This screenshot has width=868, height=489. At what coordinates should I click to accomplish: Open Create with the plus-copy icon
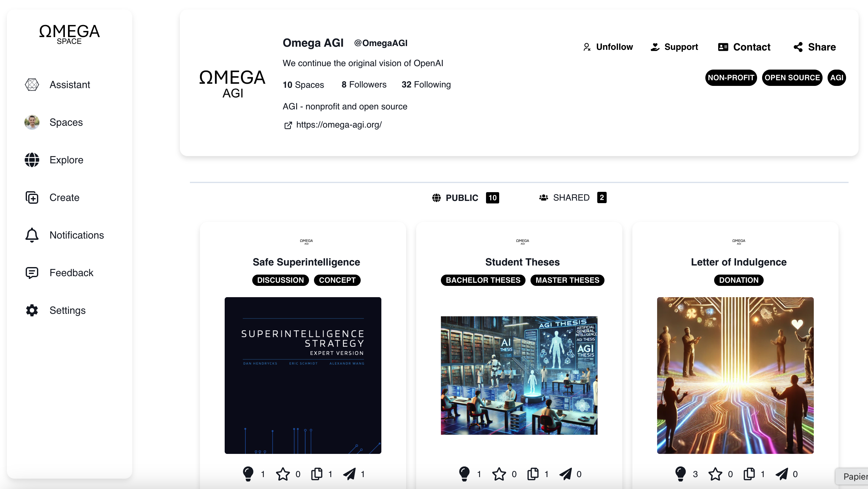click(x=32, y=197)
